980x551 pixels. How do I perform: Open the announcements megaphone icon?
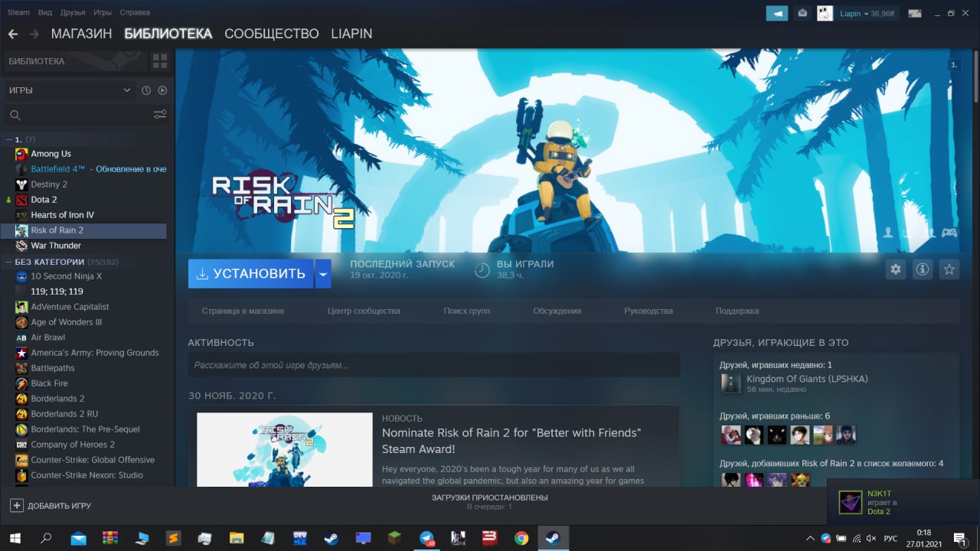(777, 13)
